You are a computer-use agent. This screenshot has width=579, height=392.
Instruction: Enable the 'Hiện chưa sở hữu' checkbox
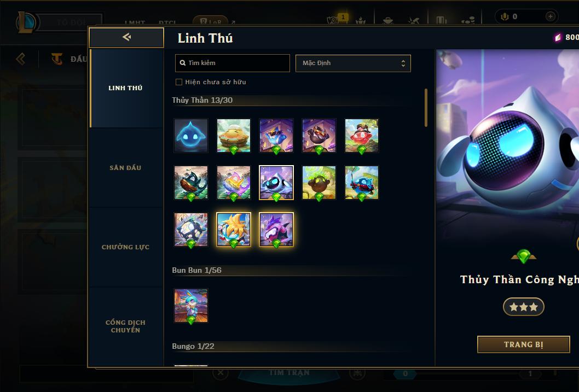(179, 82)
